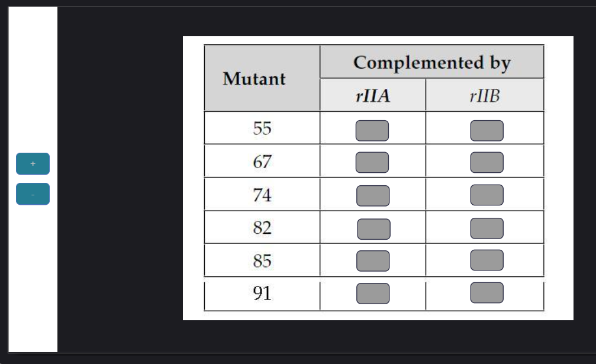Viewport: 596px width, 364px height.
Task: Click the zoom in plus button
Action: pos(32,164)
